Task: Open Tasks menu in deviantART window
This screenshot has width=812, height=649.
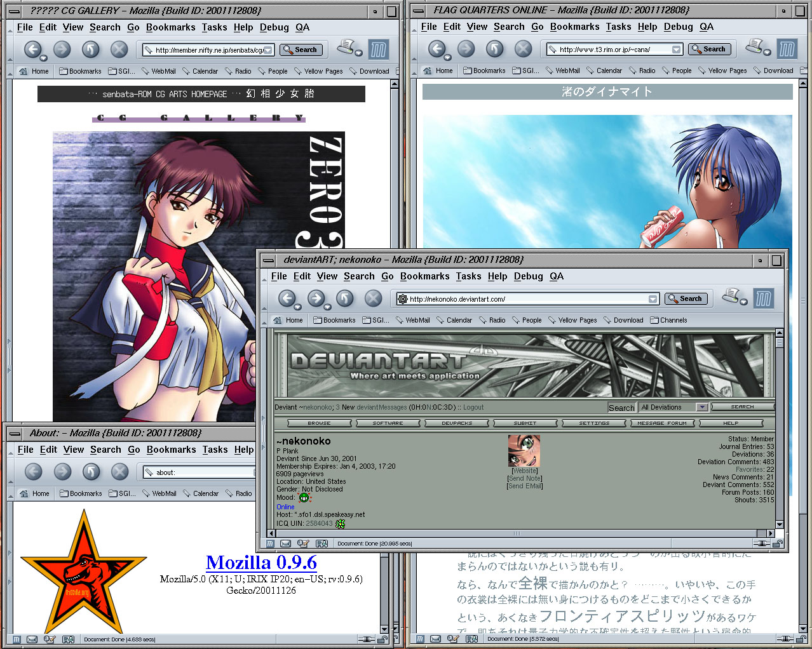Action: pos(468,276)
